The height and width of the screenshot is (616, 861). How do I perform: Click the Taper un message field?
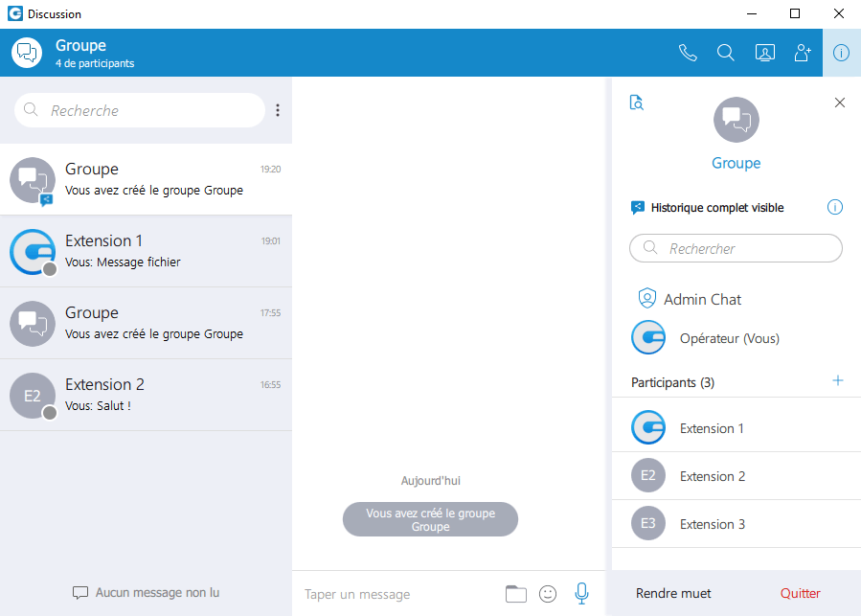point(399,594)
